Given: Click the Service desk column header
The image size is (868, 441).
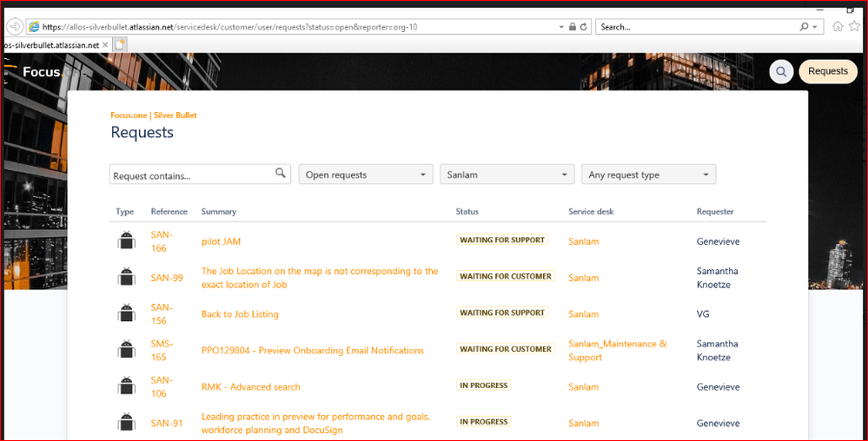Looking at the screenshot, I should coord(591,211).
